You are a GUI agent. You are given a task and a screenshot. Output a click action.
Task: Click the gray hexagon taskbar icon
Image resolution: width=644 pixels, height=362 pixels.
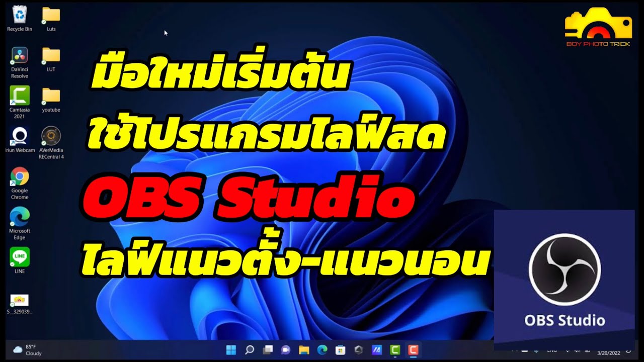(x=358, y=350)
